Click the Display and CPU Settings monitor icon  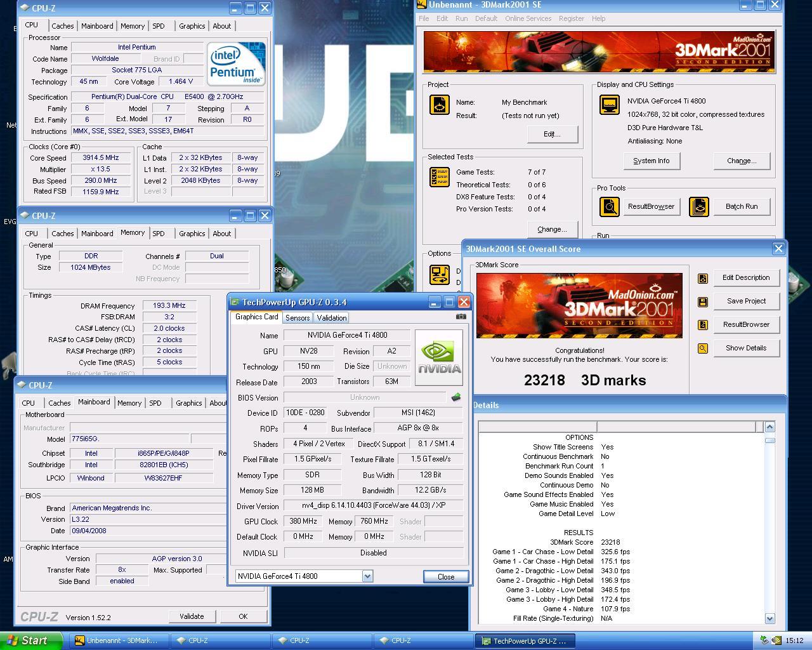(610, 104)
